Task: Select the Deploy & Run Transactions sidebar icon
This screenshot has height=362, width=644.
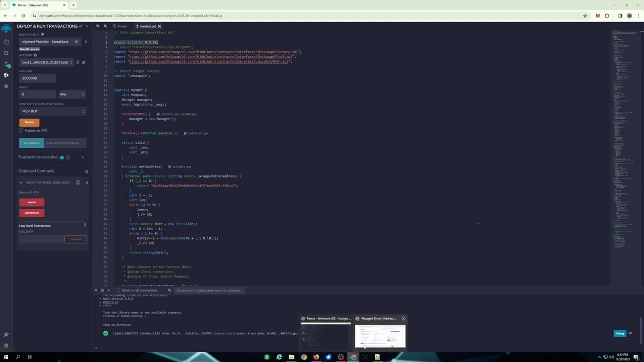Action: [x=6, y=75]
